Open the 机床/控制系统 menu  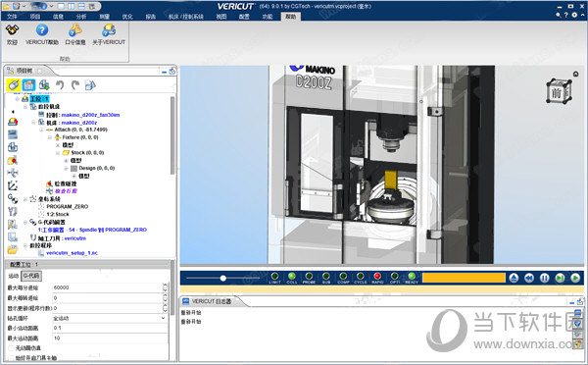(x=185, y=17)
